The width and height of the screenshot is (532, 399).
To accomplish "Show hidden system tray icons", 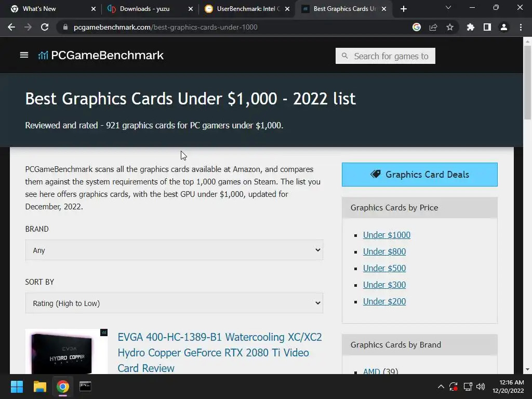I will [441, 387].
